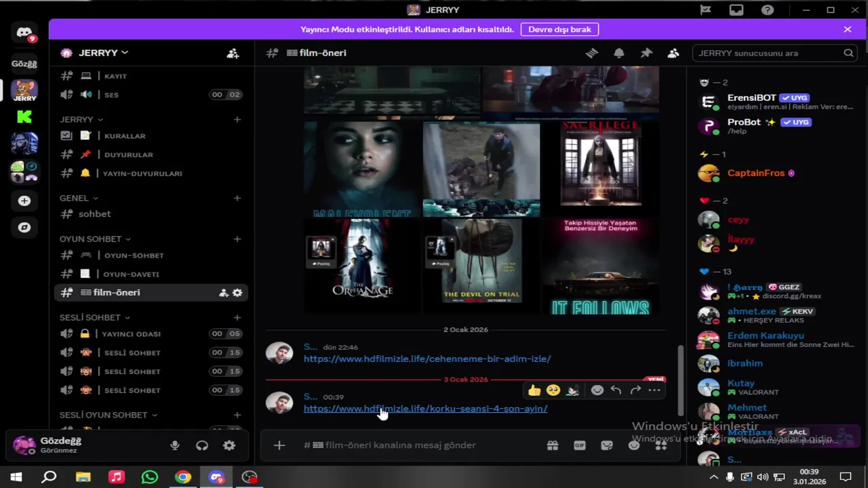Open the JERRY server icon in sidebar
This screenshot has width=868, height=488.
(x=24, y=90)
